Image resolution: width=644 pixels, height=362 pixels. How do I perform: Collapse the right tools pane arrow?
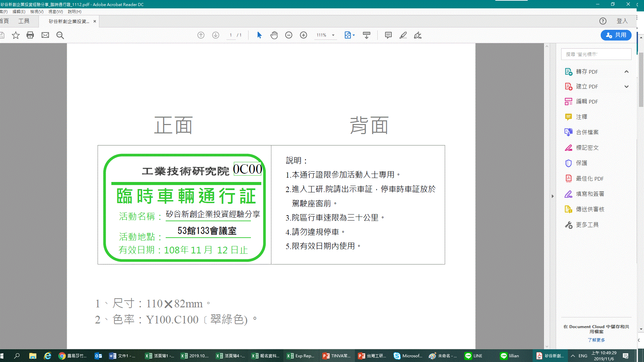(x=553, y=196)
